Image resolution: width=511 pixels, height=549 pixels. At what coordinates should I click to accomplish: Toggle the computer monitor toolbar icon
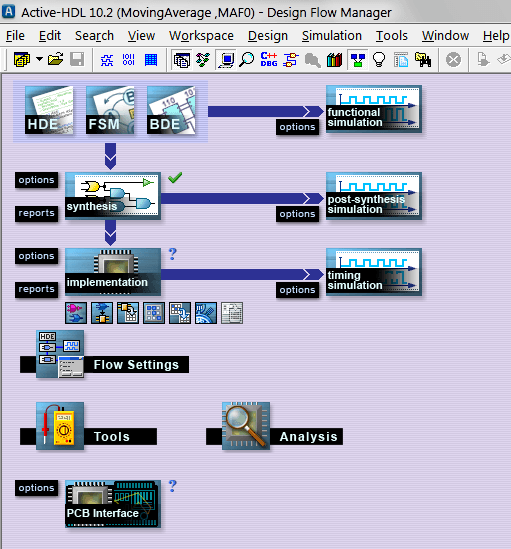(226, 60)
